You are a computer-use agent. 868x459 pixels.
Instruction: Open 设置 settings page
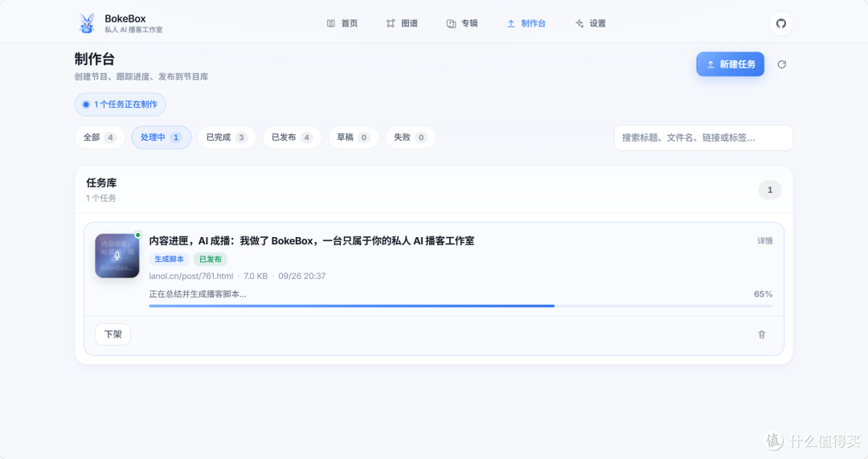click(x=591, y=23)
